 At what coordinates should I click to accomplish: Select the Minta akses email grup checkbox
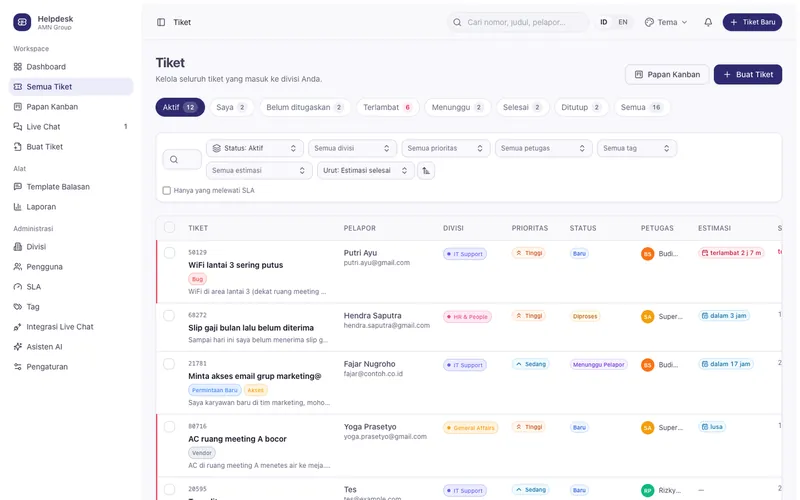point(169,364)
